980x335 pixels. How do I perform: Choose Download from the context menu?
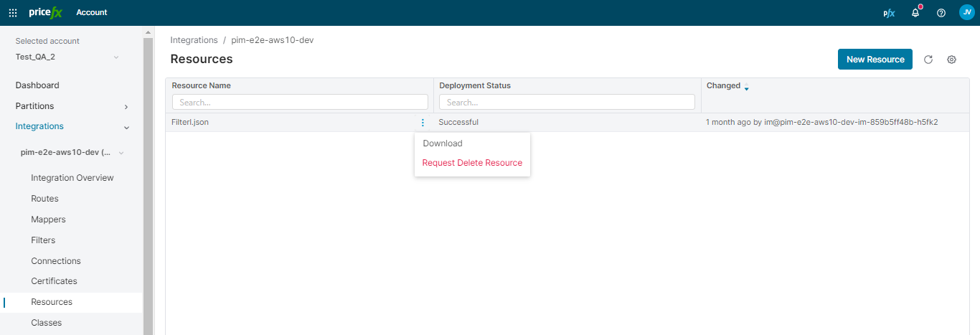[x=443, y=143]
